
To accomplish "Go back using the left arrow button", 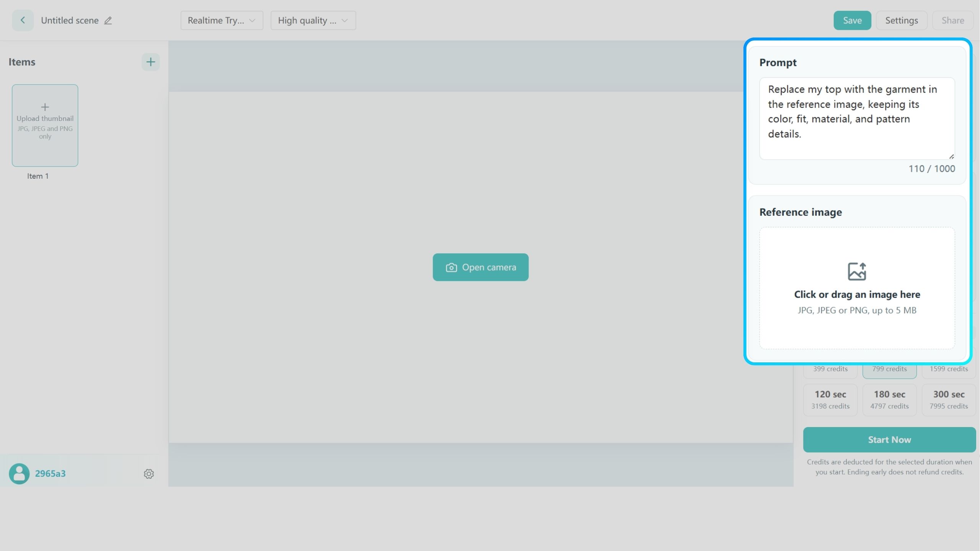I will click(x=23, y=20).
